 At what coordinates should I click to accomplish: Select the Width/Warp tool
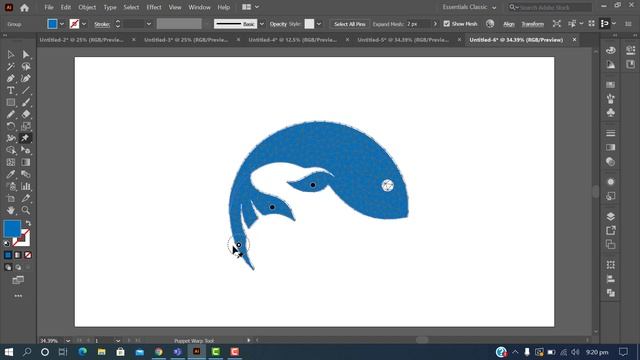11,138
